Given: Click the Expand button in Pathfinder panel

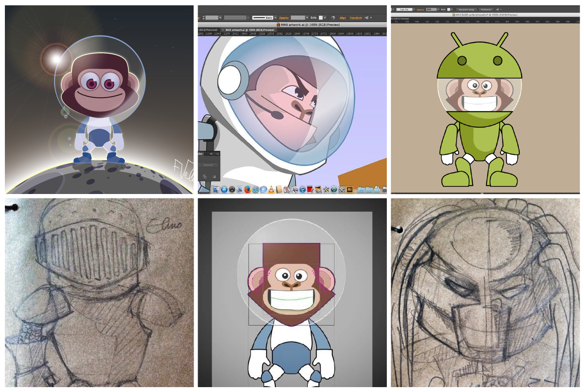Looking at the screenshot, I should (x=208, y=165).
